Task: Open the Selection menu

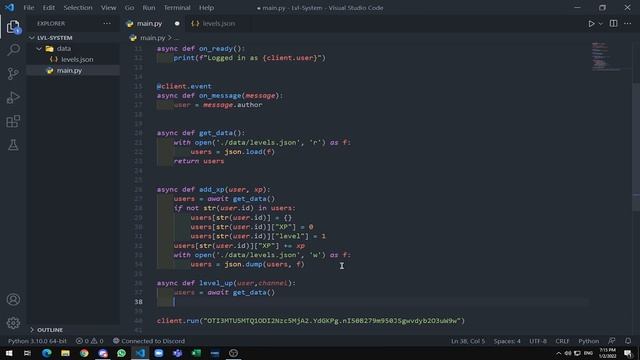Action: [78, 8]
